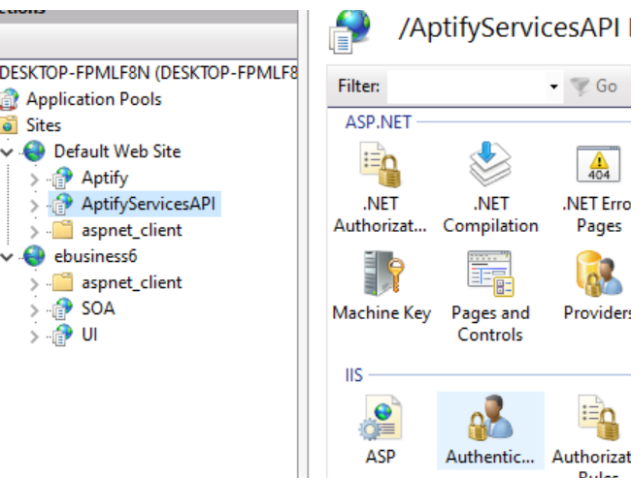
Task: Click the aspnet_client folder icon under ebusiness6
Action: tap(62, 282)
